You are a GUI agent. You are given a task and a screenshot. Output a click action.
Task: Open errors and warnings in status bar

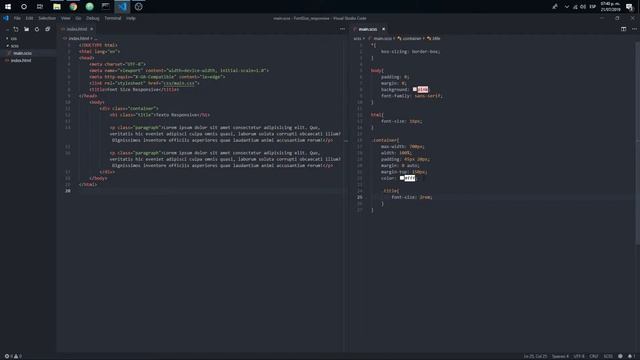[x=13, y=356]
